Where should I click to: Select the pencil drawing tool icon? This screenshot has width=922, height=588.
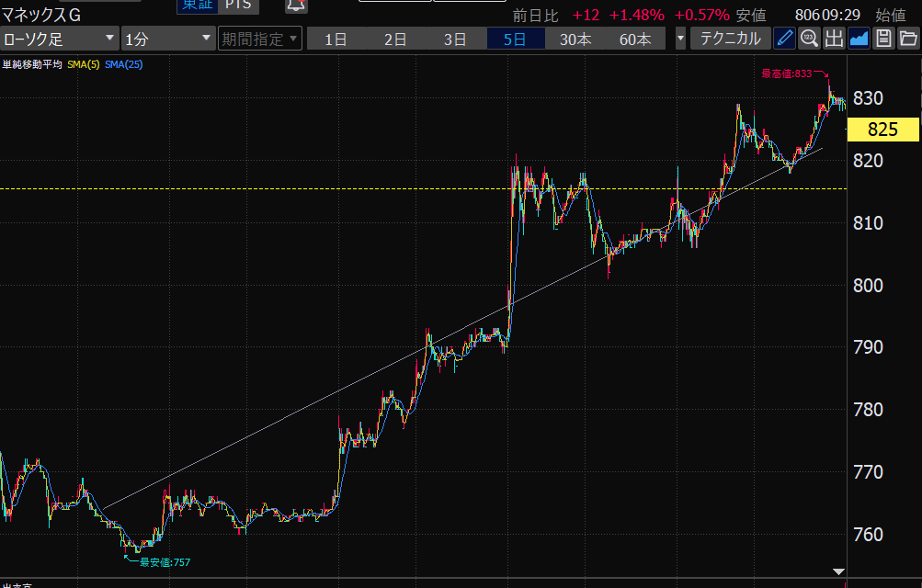(x=784, y=39)
